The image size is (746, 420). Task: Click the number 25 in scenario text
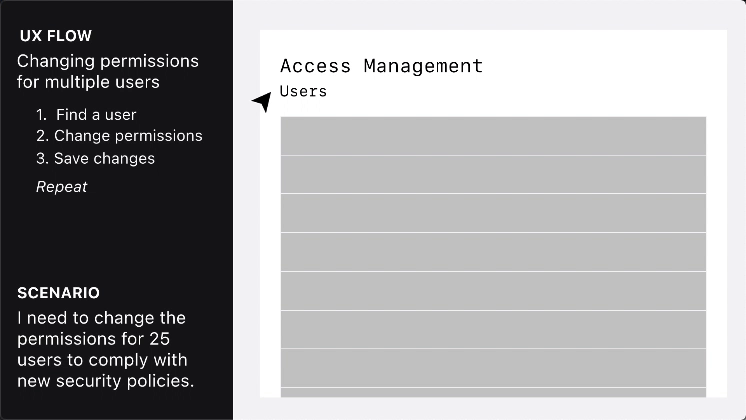[x=159, y=339]
